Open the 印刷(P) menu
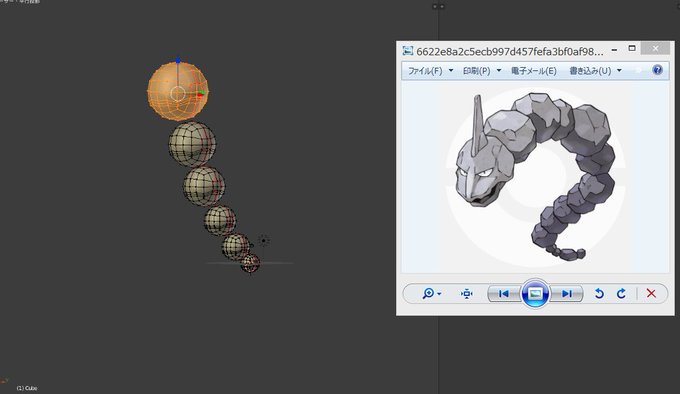680x394 pixels. [x=476, y=71]
